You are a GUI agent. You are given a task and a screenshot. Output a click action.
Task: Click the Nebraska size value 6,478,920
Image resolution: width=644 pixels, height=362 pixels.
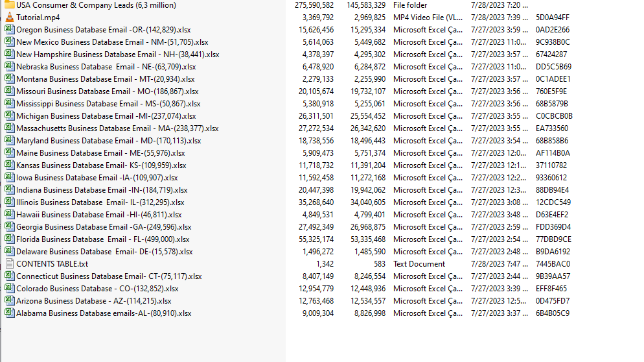(318, 67)
